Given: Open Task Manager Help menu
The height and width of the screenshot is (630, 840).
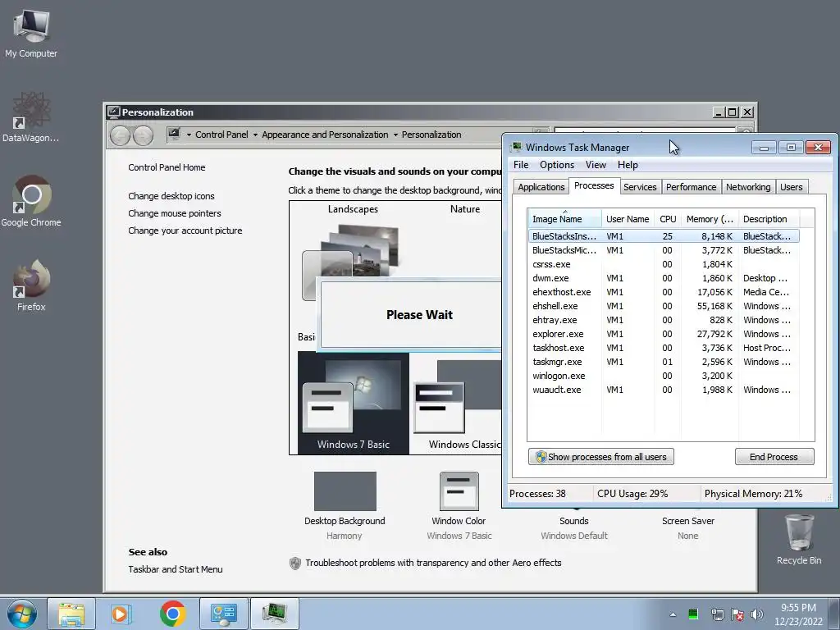Looking at the screenshot, I should (628, 164).
